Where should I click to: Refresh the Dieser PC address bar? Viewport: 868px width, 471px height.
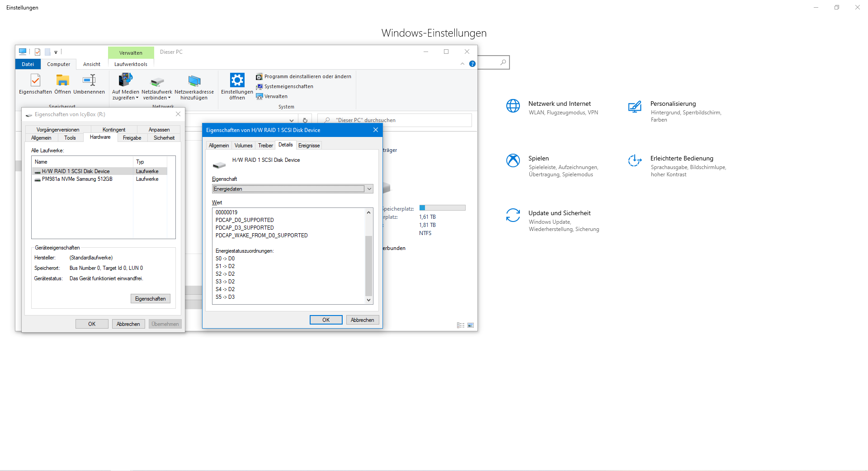click(305, 120)
